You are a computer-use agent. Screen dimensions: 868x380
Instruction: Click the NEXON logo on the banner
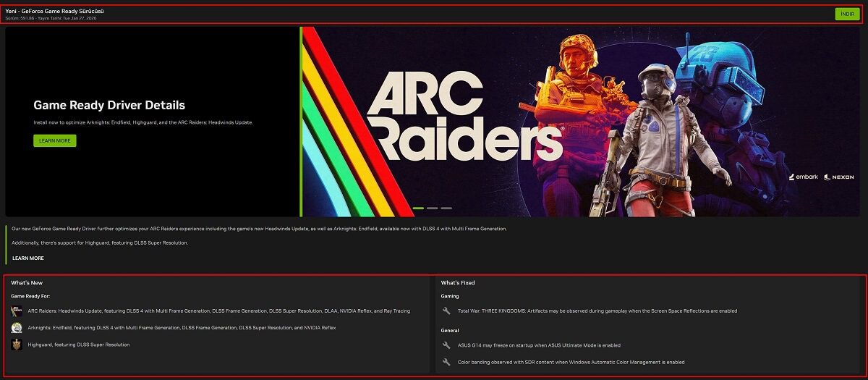[x=838, y=177]
